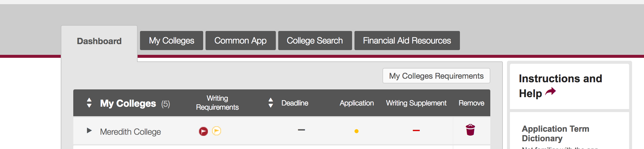Open the Dashboard tab
The image size is (644, 149).
coord(99,41)
